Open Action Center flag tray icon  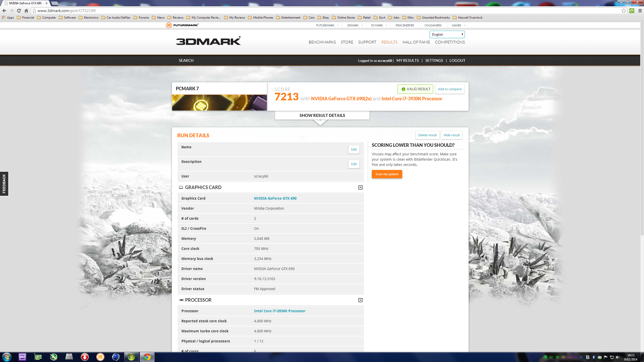[x=606, y=357]
